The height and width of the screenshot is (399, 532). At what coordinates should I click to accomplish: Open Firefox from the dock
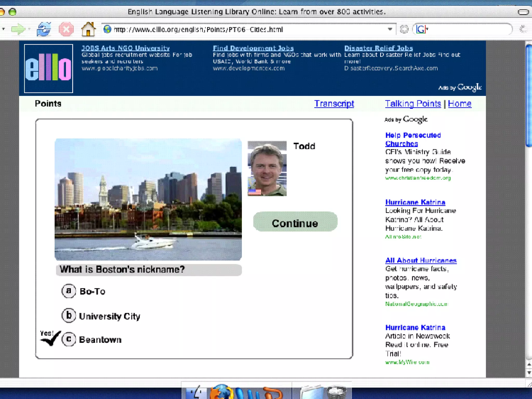pos(221,392)
